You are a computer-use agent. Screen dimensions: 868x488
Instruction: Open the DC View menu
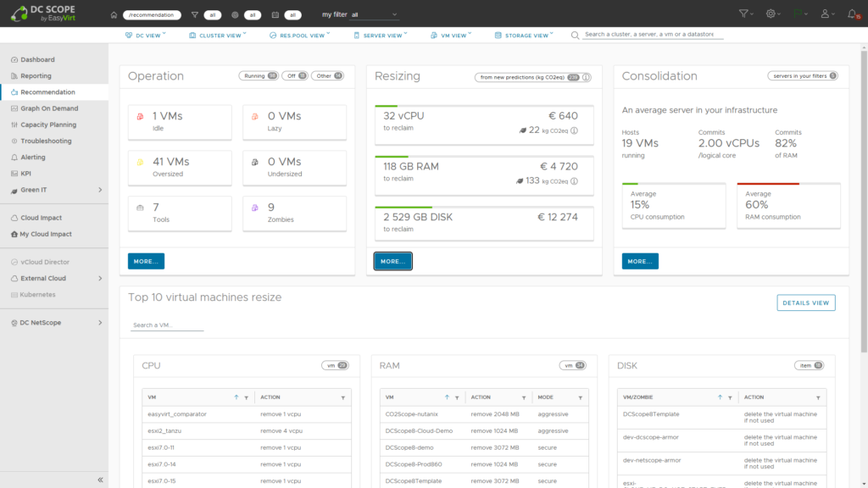tap(146, 36)
